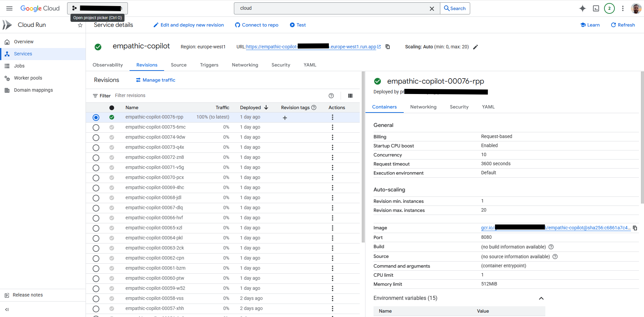The width and height of the screenshot is (644, 317).
Task: Open notifications badge showing 2
Action: pos(609,8)
